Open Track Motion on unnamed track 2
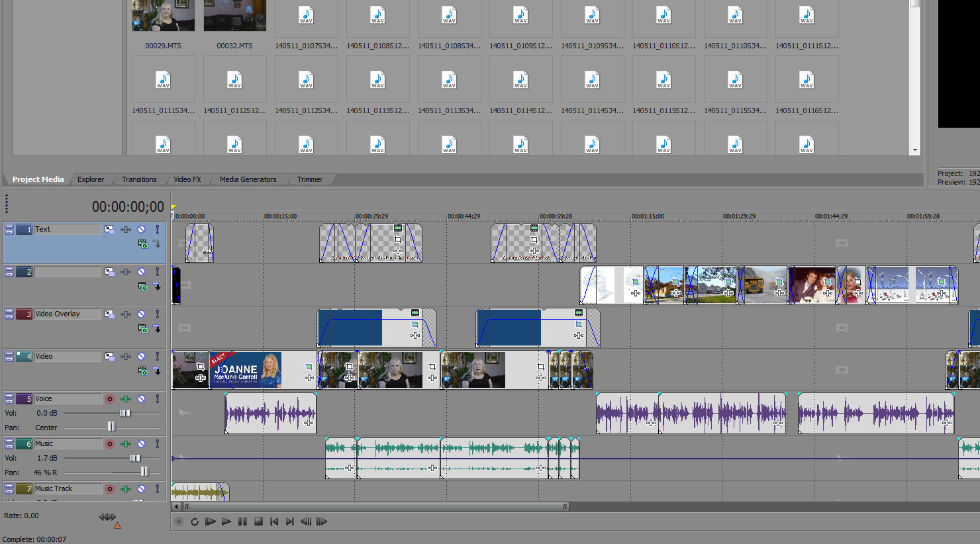Image resolution: width=980 pixels, height=544 pixels. coord(109,272)
